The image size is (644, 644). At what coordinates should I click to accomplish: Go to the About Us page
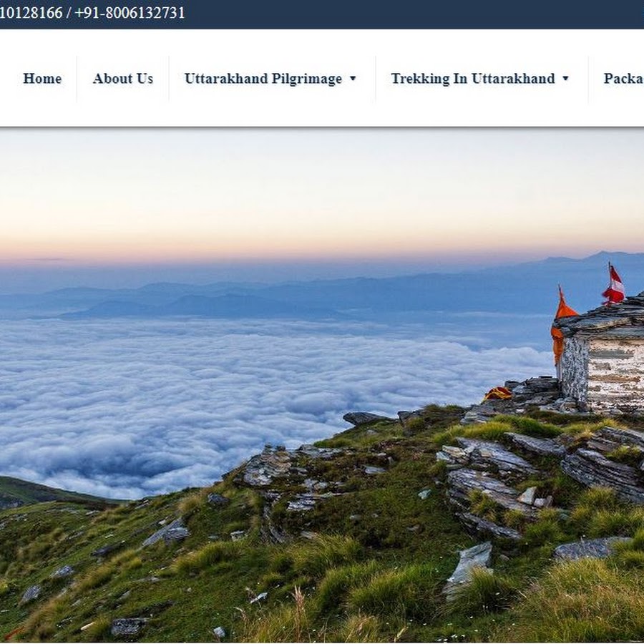pos(123,79)
